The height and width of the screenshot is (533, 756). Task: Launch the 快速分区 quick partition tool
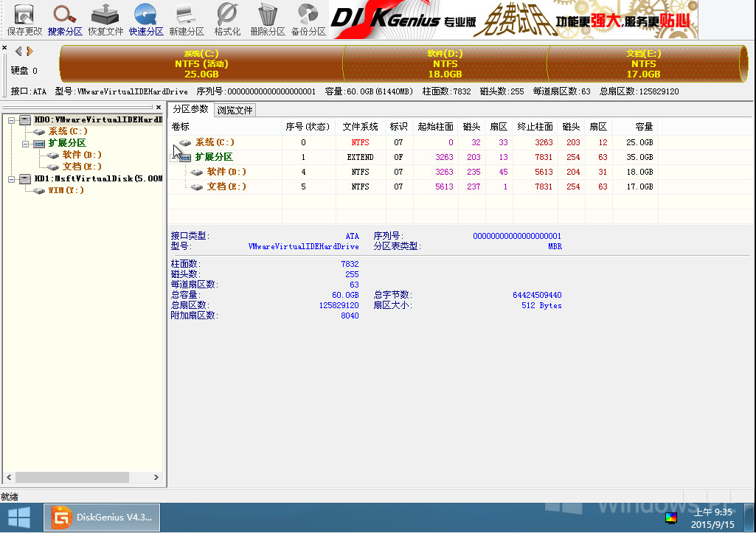[x=145, y=20]
